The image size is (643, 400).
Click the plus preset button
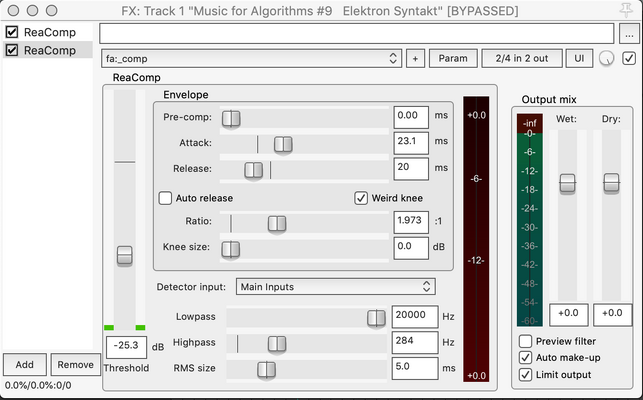[x=415, y=59]
